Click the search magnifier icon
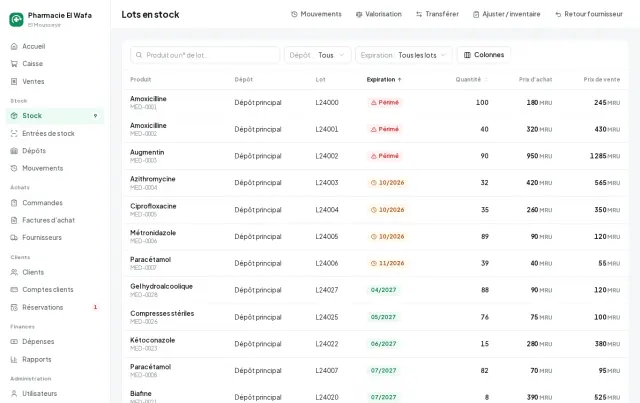Screen dimensions: 640x403 pos(139,55)
